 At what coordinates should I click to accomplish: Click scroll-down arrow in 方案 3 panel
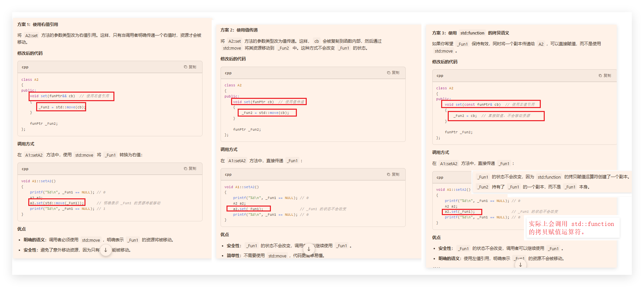(x=520, y=265)
